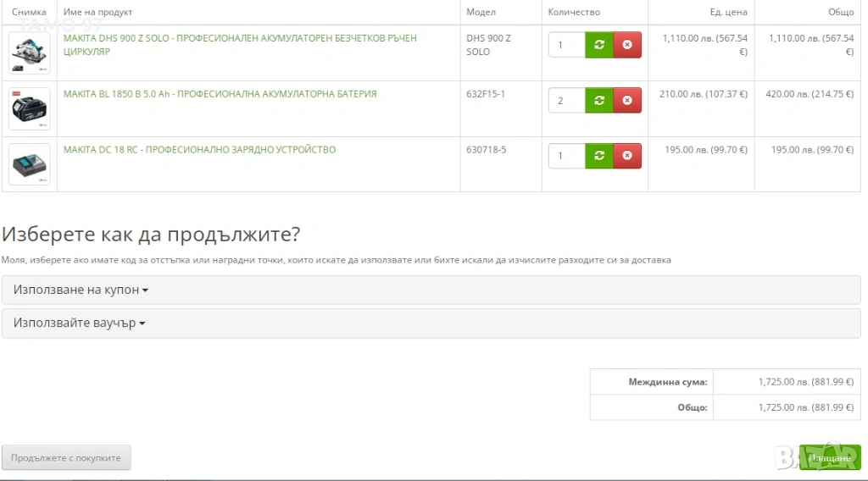
Task: Open MAKITA BL 1850 B 5.0 Ah link
Action: [220, 94]
